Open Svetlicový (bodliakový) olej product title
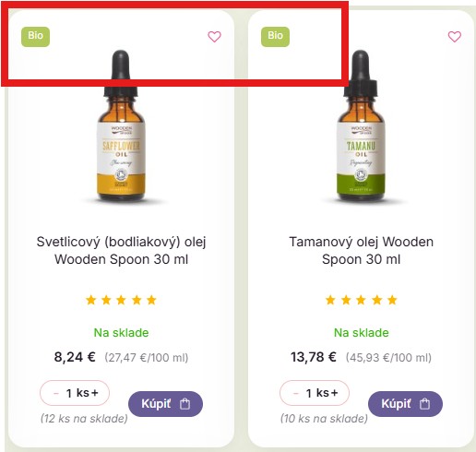 click(121, 250)
